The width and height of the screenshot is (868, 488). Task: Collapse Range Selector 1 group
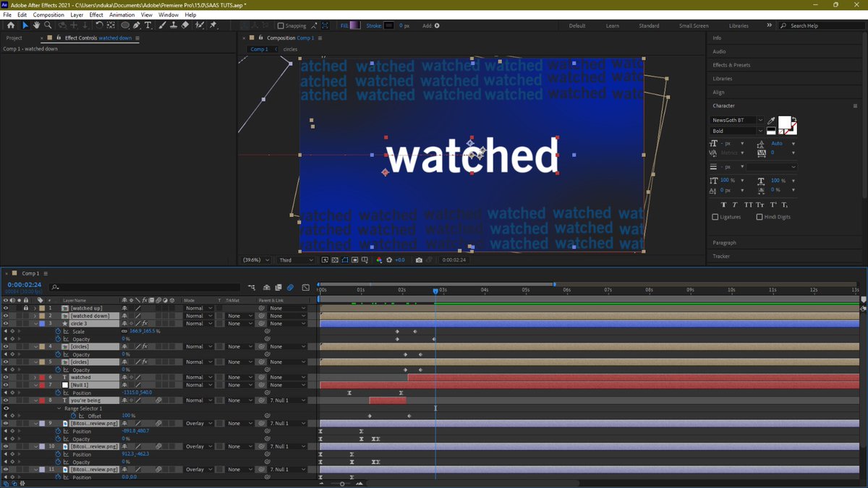pos(59,408)
